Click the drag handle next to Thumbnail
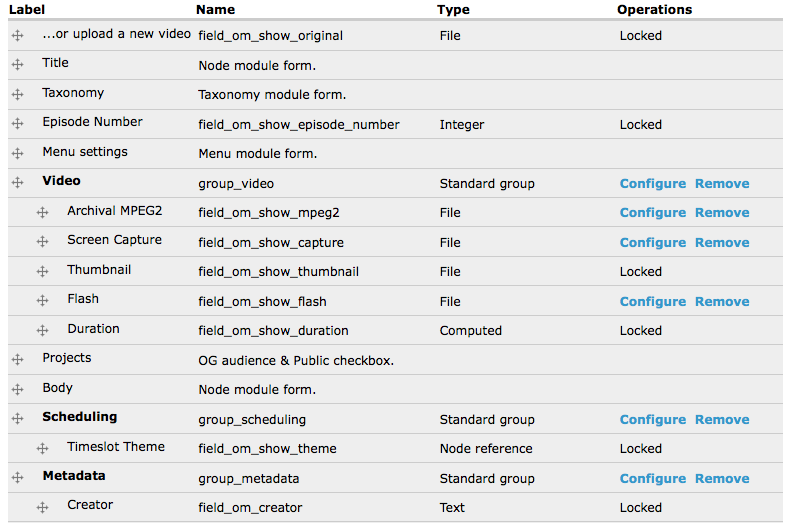This screenshot has width=797, height=523. [x=42, y=271]
